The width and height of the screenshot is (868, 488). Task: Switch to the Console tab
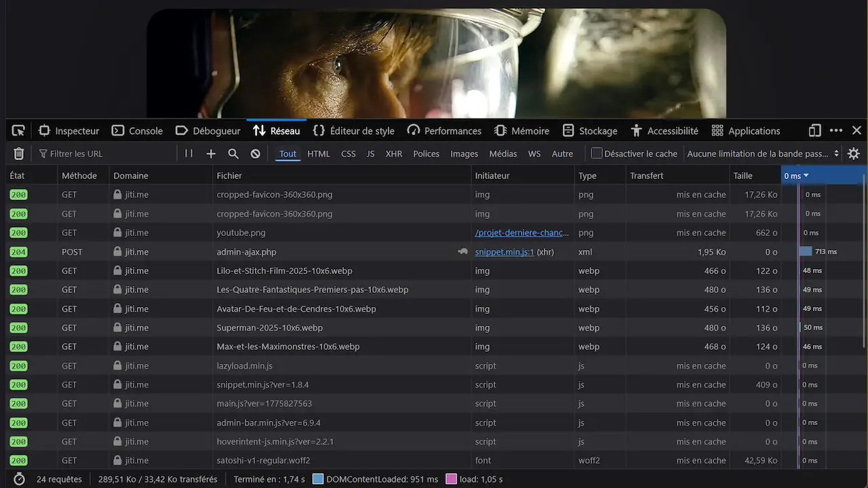coord(137,131)
